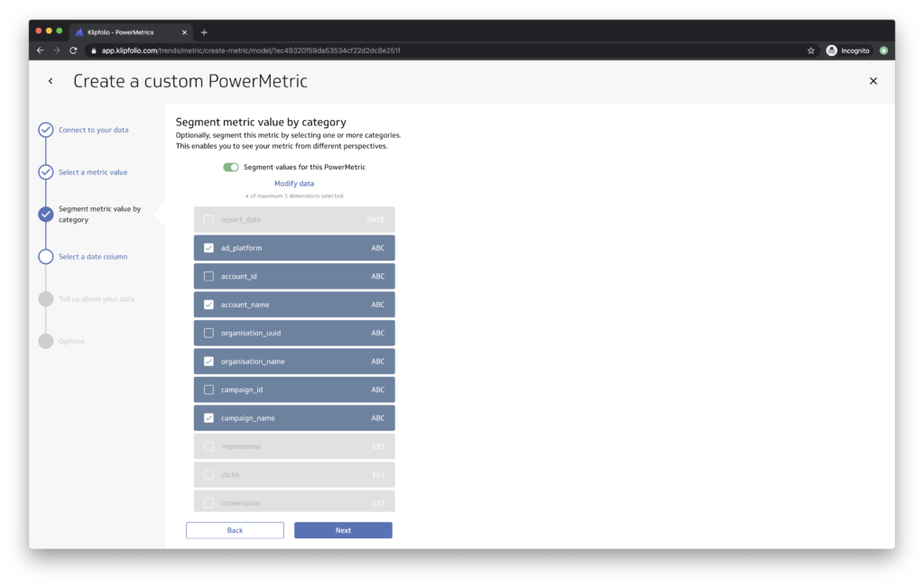The width and height of the screenshot is (924, 587).
Task: Click the browser address bar URL
Action: point(251,50)
